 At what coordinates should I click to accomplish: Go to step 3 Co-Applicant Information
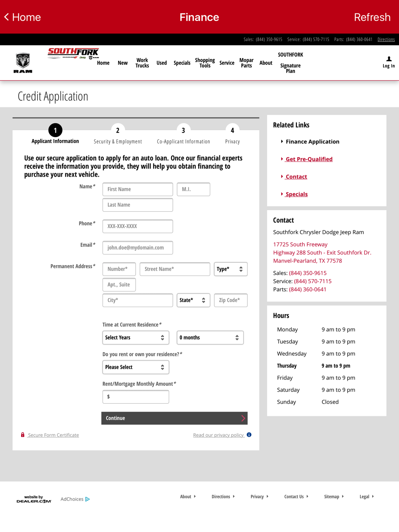pyautogui.click(x=184, y=134)
